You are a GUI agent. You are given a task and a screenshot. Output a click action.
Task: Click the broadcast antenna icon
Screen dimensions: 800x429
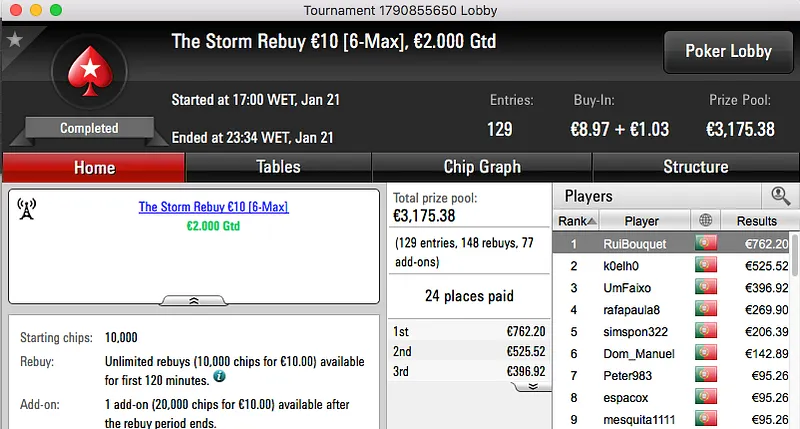tap(27, 209)
